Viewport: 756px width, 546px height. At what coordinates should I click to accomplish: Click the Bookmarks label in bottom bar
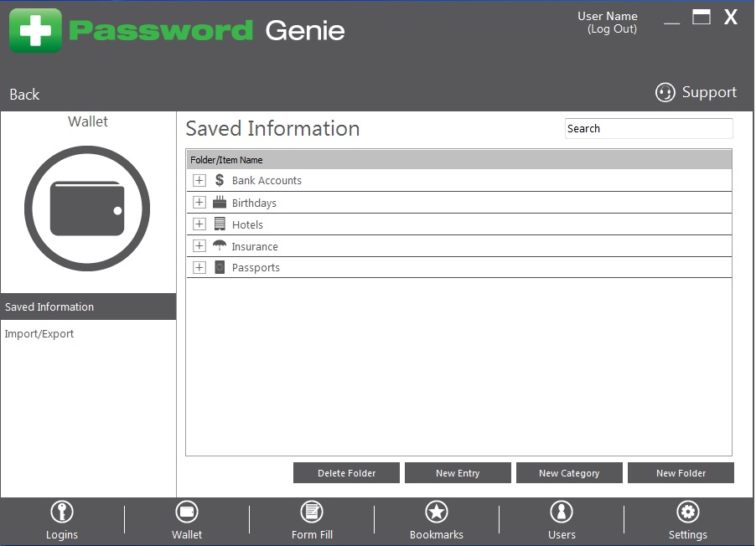437,534
